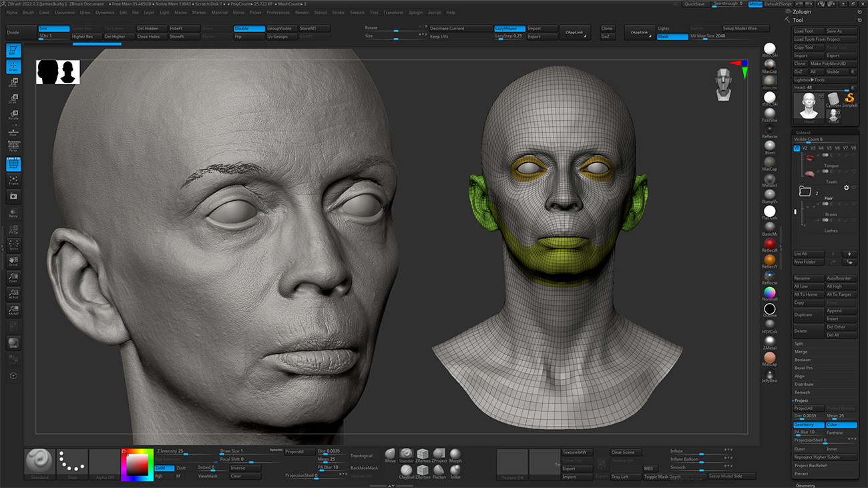Click the ProjectAll button in Tool panel
The image size is (868, 488).
[809, 409]
